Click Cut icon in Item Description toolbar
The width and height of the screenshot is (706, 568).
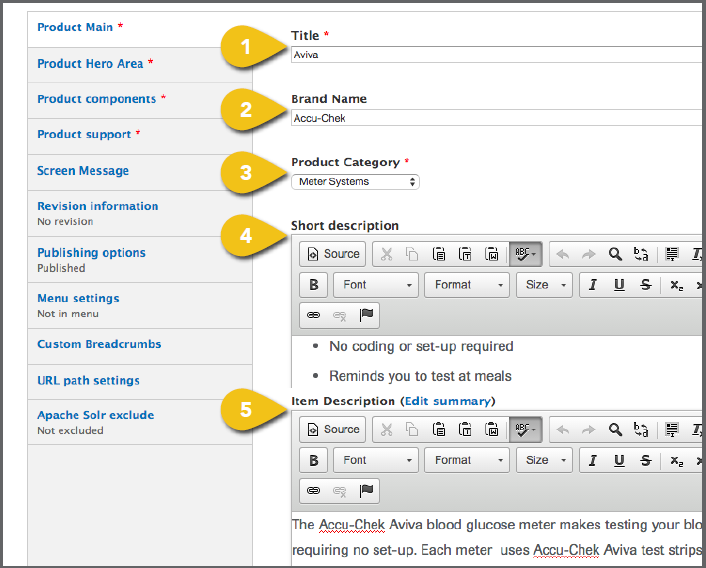(386, 430)
